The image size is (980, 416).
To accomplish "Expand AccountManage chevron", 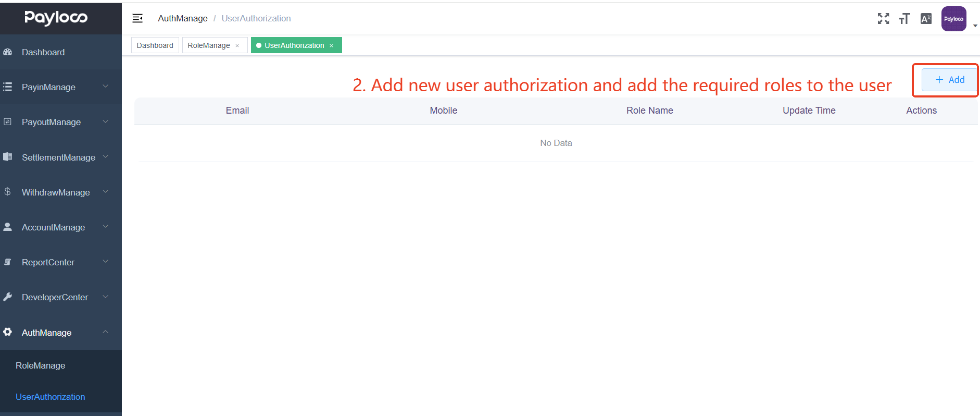I will tap(106, 226).
